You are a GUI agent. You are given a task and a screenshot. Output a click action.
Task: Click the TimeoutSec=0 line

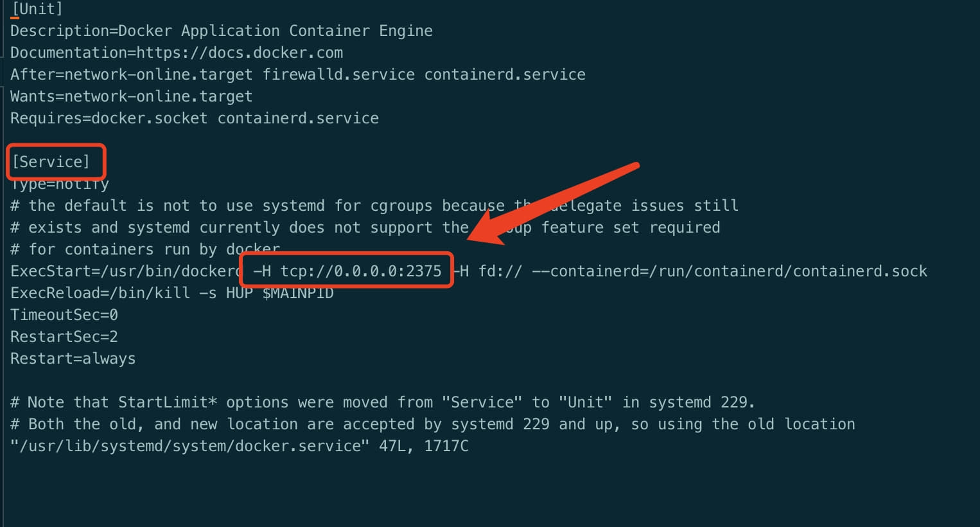pos(64,315)
